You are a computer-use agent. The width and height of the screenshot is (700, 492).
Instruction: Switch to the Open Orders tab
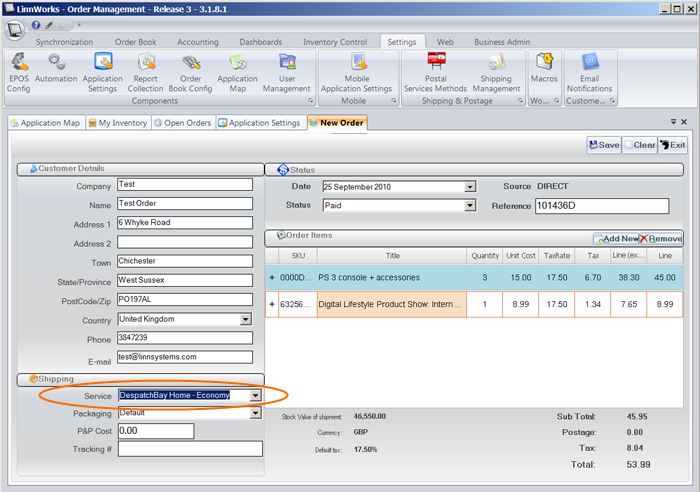click(x=183, y=123)
